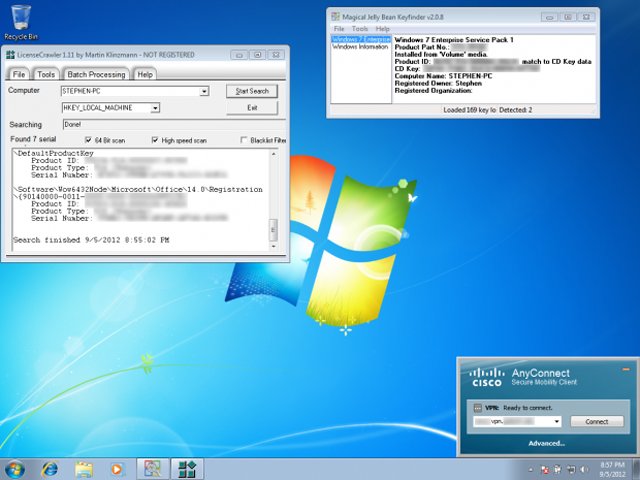Screen dimensions: 640x480
Task: Switch to Keyfinder taskbar button
Action: click(x=152, y=469)
